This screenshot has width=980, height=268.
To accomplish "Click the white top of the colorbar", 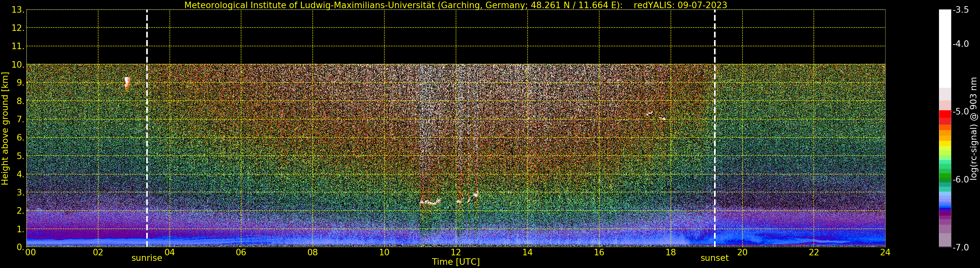I will [945, 49].
